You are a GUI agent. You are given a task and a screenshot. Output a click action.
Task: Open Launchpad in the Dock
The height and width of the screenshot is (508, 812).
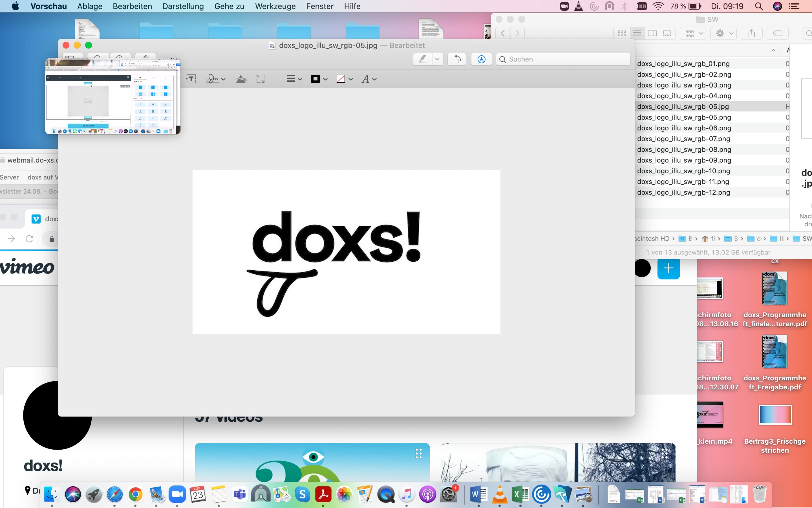pos(94,494)
